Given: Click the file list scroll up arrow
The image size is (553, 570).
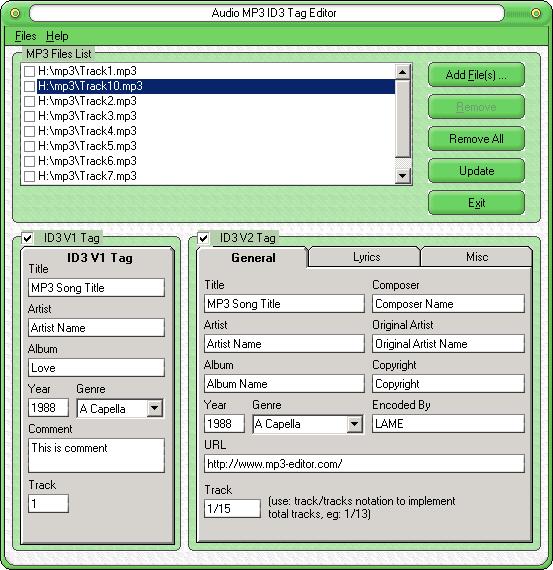Looking at the screenshot, I should coord(402,72).
